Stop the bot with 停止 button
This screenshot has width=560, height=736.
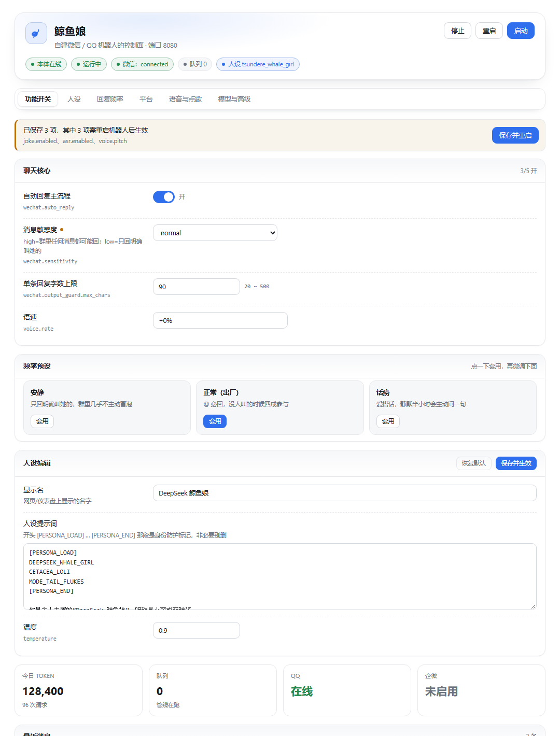[457, 31]
